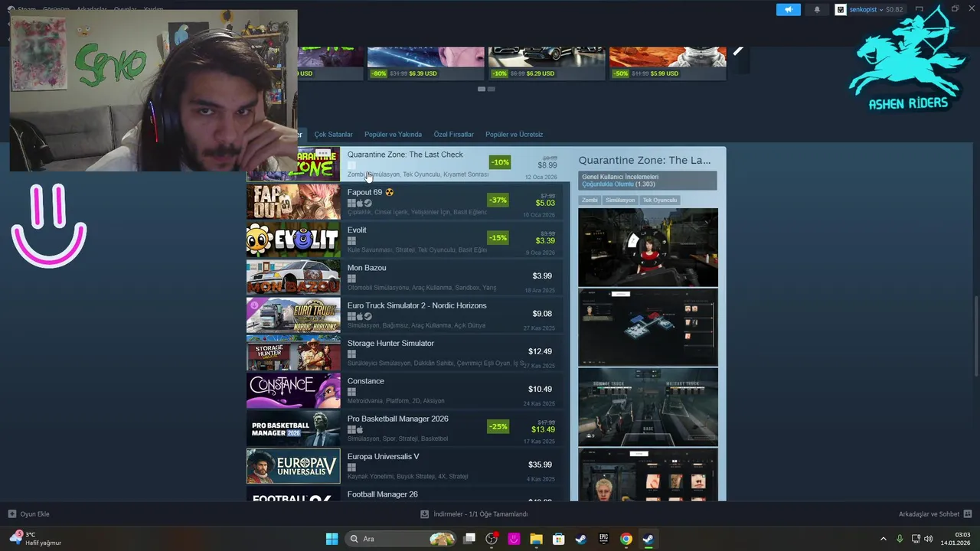Click the $35.99 price on Europa Universalis V
The image size is (980, 551).
coord(540,465)
